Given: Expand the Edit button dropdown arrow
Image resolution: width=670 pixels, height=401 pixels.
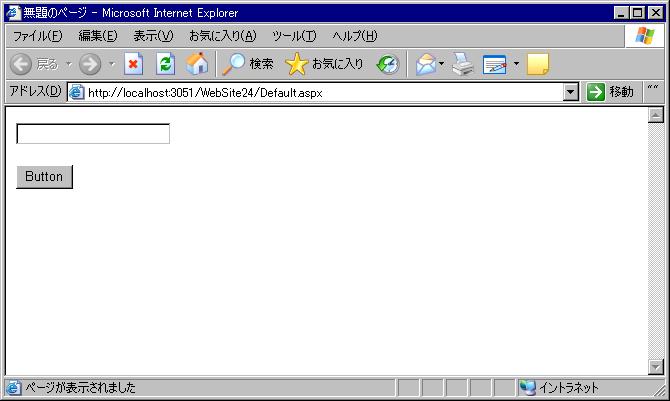Looking at the screenshot, I should coord(516,64).
